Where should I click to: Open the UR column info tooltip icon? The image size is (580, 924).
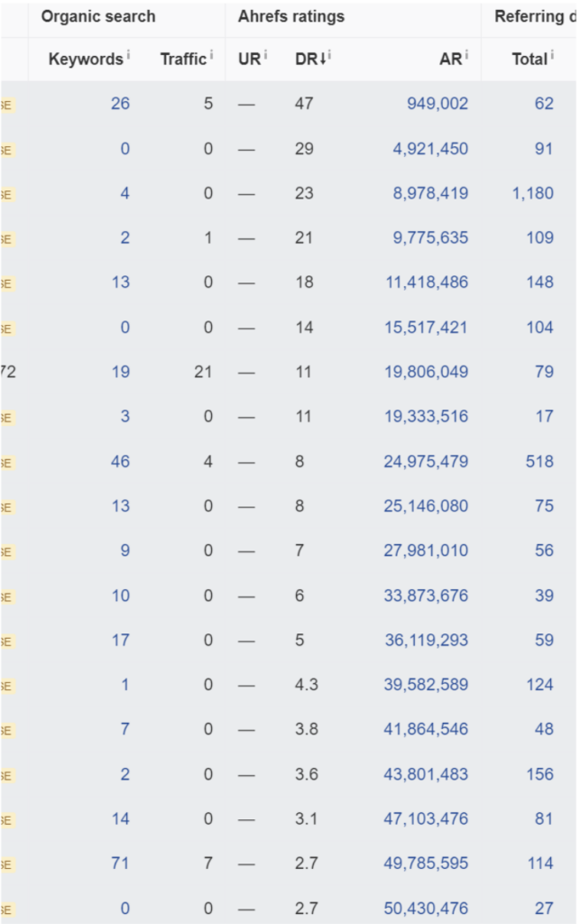click(265, 55)
